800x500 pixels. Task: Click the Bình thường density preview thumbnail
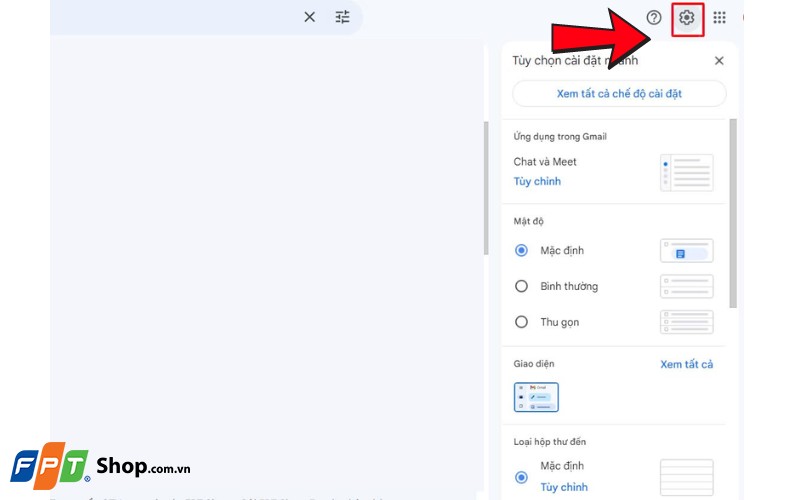pyautogui.click(x=686, y=286)
